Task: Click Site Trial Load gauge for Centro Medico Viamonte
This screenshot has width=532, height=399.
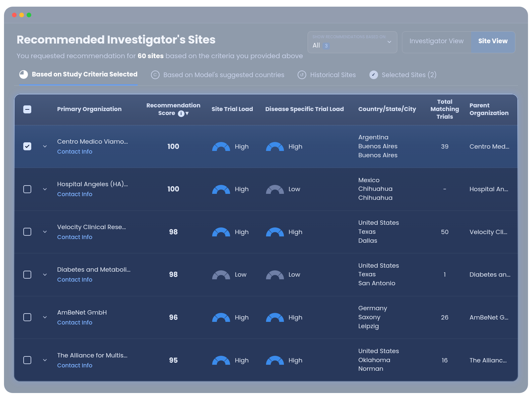Action: pos(221,147)
